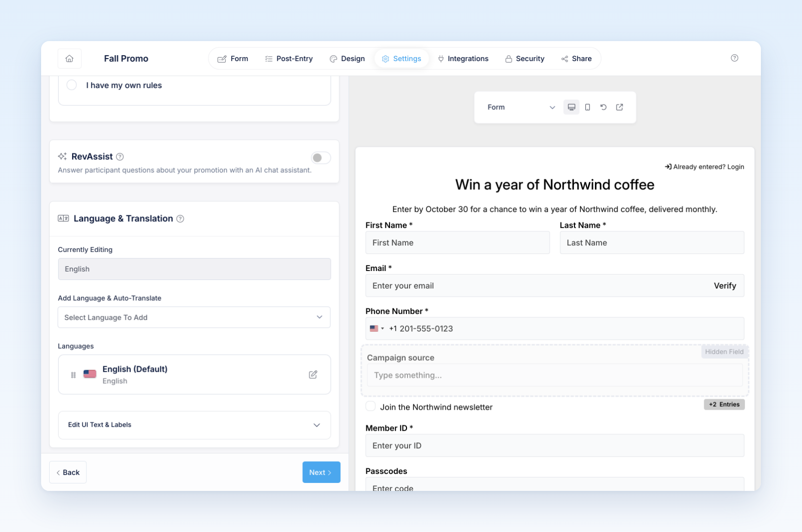802x532 pixels.
Task: Switch to the Design tab
Action: pyautogui.click(x=347, y=59)
